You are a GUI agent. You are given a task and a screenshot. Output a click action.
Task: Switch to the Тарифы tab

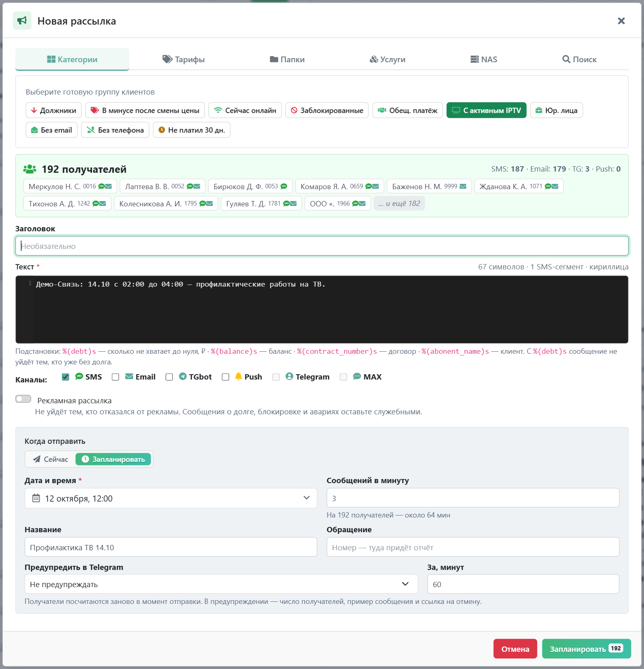click(184, 59)
